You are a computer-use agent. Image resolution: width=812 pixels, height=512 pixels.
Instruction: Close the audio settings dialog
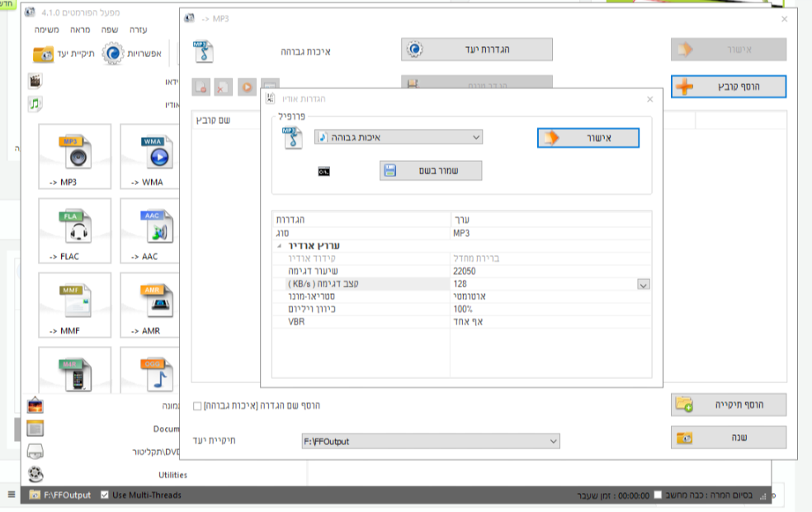coord(650,99)
